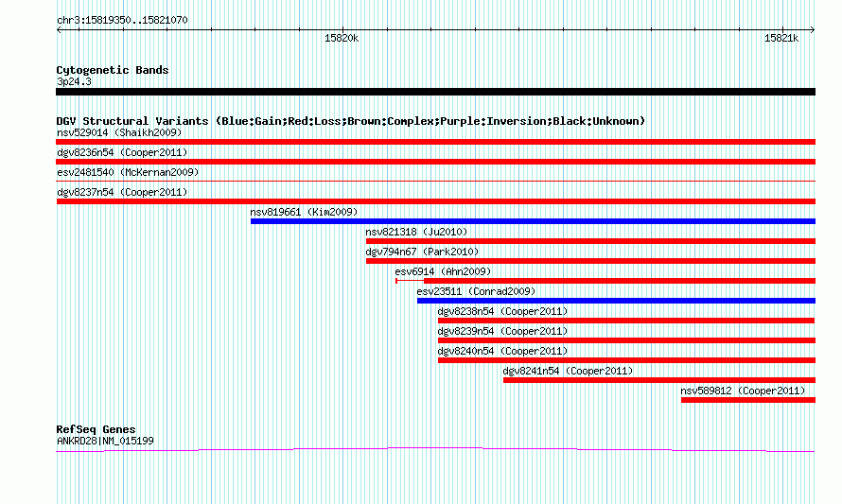Click the DGV Structural Variants track title
842x504 pixels.
point(351,121)
